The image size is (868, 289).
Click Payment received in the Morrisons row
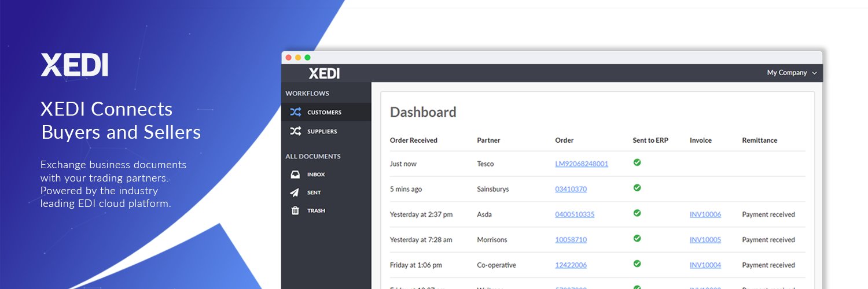[768, 240]
